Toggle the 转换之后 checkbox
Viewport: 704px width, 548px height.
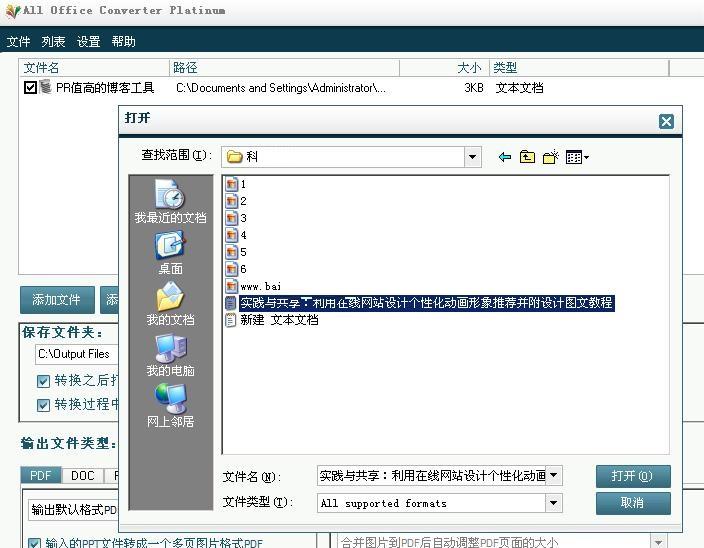[x=43, y=381]
